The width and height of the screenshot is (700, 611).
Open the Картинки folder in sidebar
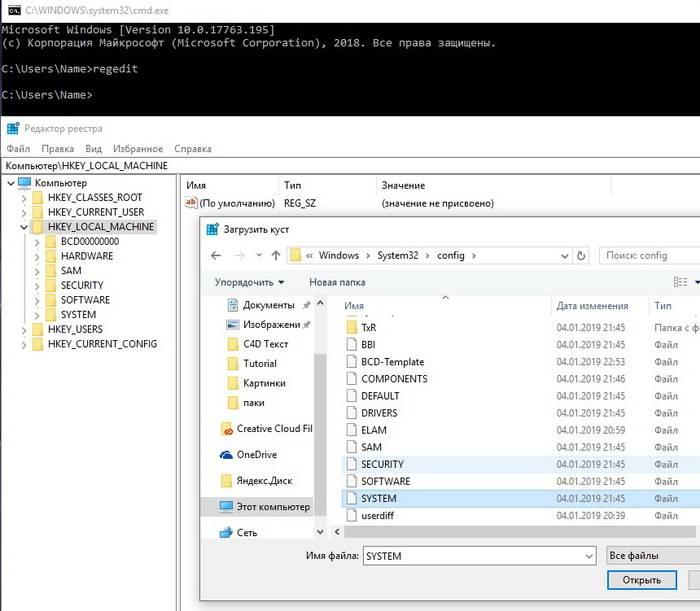(x=264, y=383)
